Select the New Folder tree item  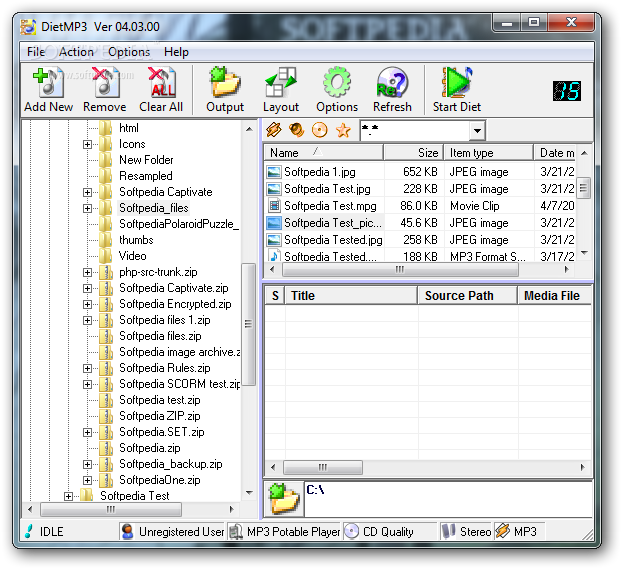(x=146, y=160)
